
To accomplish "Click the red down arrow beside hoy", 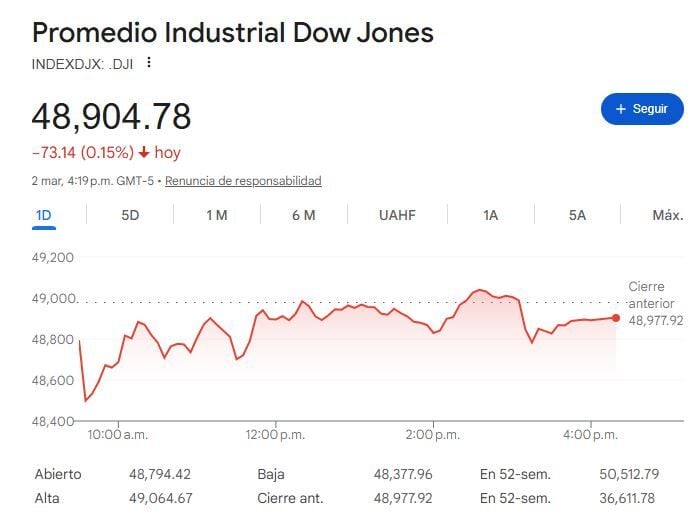I will [x=144, y=153].
